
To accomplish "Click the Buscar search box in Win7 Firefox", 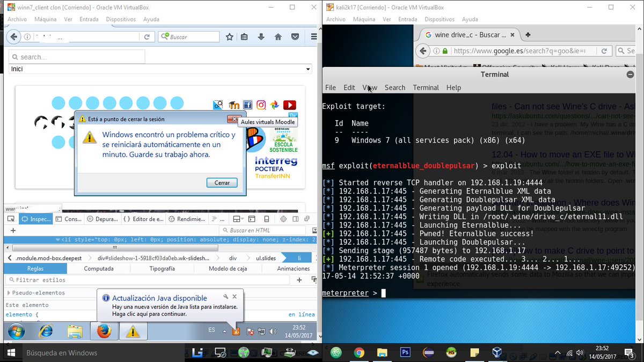I will point(189,37).
